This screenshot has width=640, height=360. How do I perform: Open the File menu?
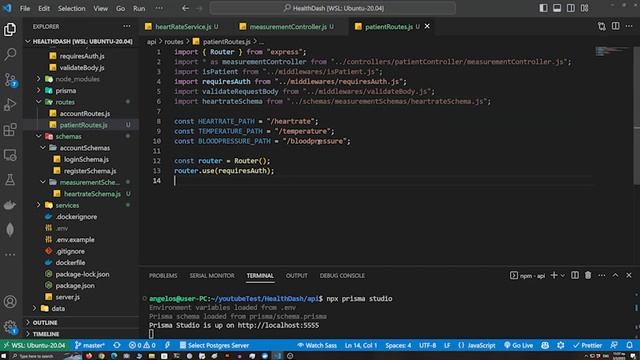tap(25, 8)
